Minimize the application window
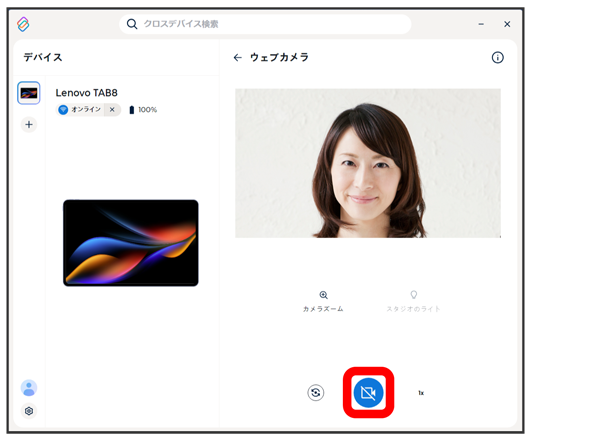The width and height of the screenshot is (600, 441). [482, 24]
